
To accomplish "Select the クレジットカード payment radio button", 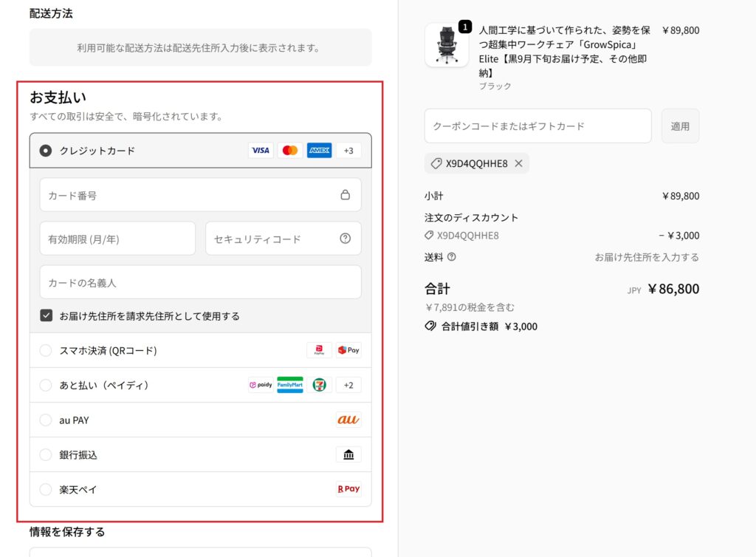I will (x=46, y=151).
